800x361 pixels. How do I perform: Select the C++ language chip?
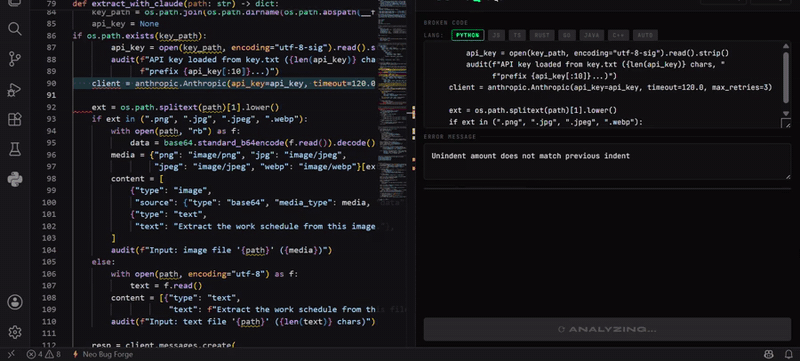618,35
